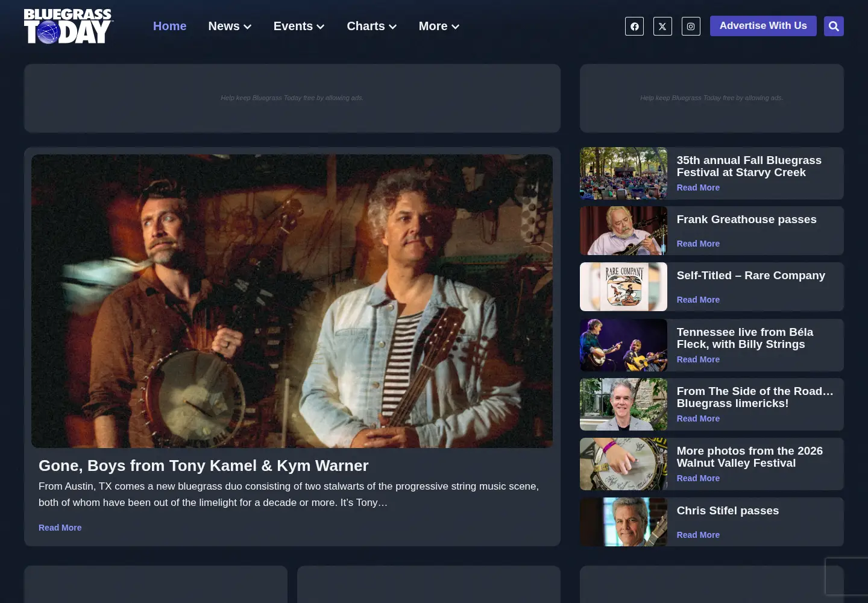Click Read More for Starvy Creek festival
Viewport: 868px width, 603px height.
[x=698, y=188]
